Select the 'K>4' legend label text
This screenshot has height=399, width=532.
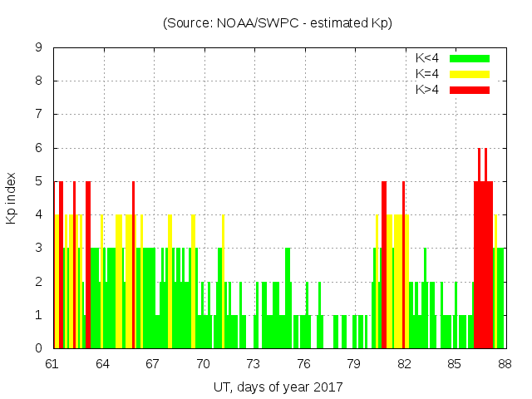pos(427,90)
